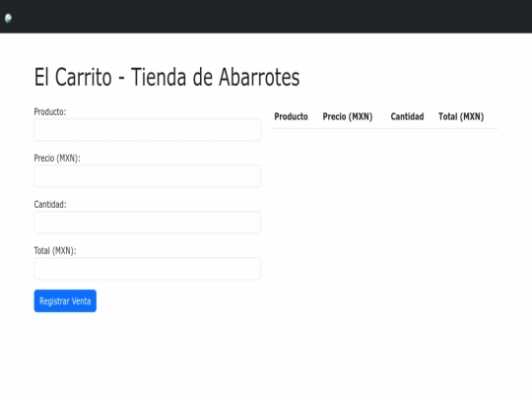Viewport: 532px width, 399px height.
Task: Click the Cantidad table column header
Action: (407, 116)
